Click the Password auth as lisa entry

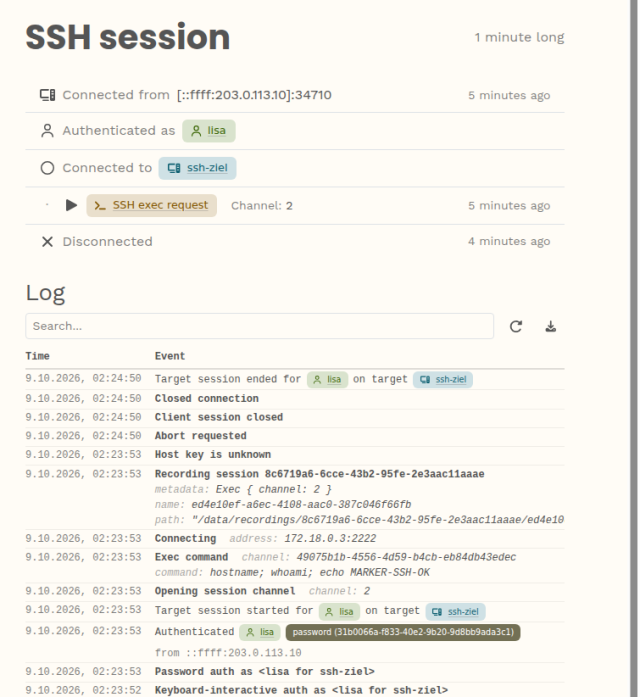point(295,672)
